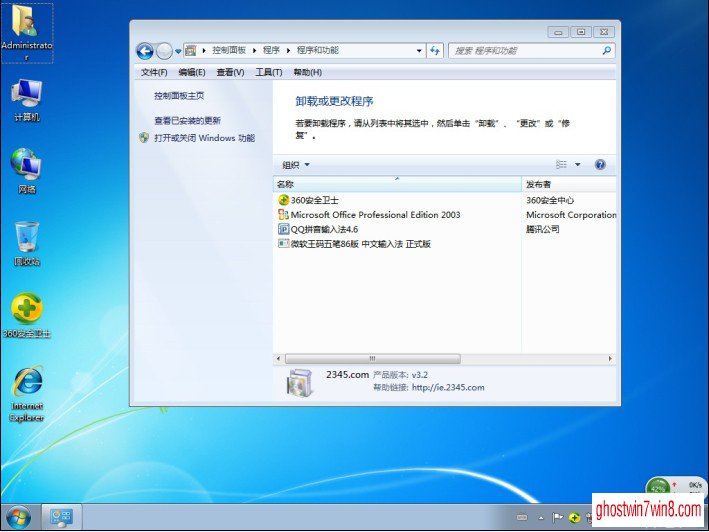Image resolution: width=709 pixels, height=532 pixels.
Task: Expand the view options dropdown arrow
Action: [x=578, y=165]
